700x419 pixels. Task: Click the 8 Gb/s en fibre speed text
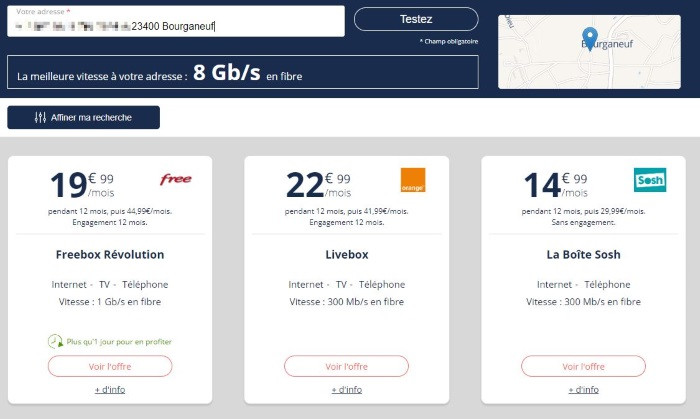point(248,73)
